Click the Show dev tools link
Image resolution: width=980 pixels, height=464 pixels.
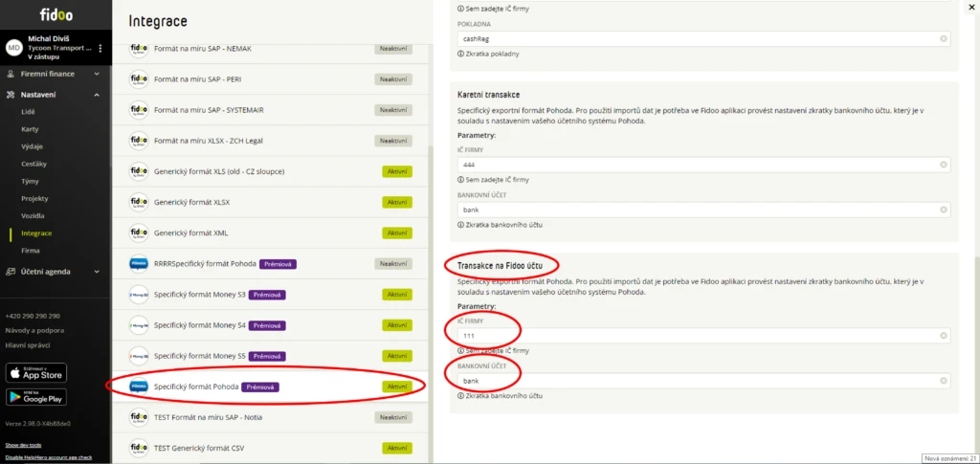23,445
